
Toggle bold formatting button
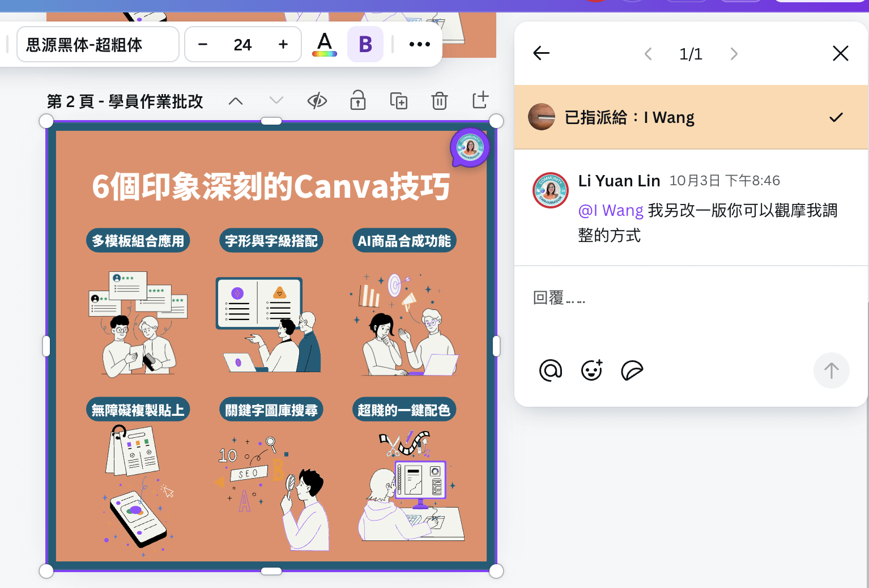pos(365,44)
